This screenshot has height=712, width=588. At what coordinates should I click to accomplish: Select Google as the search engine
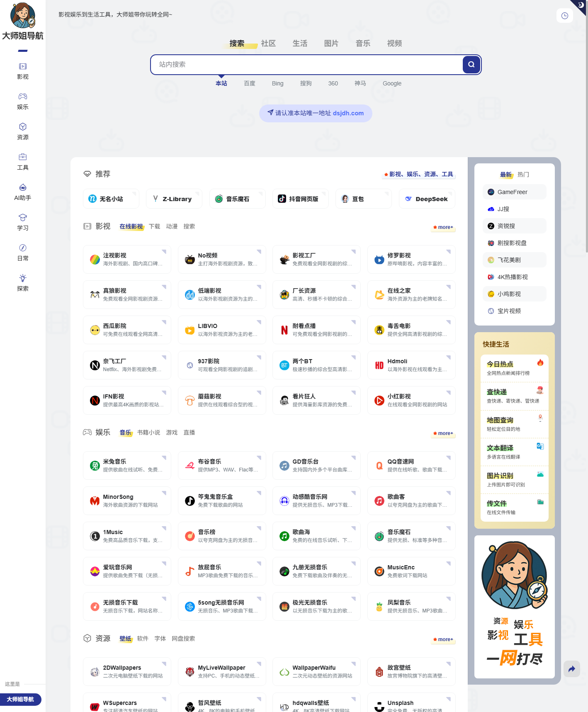(392, 83)
